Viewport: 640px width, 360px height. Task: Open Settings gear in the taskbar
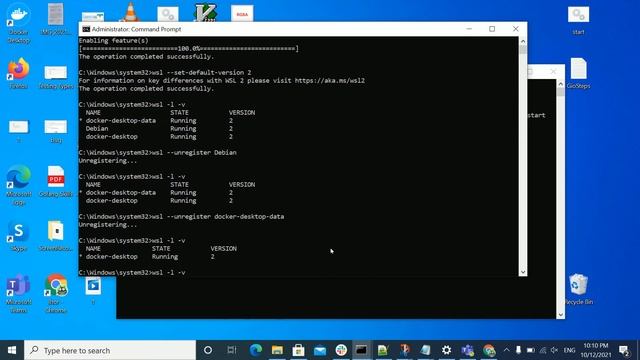447,350
